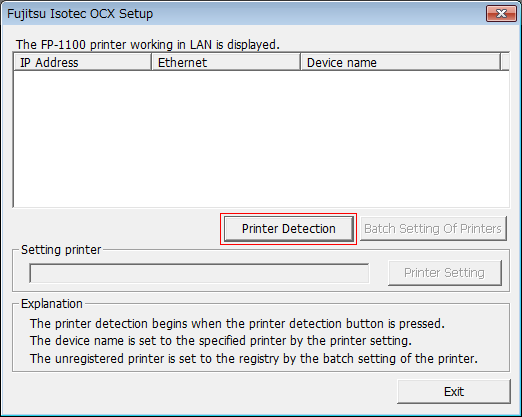This screenshot has width=522, height=417.
Task: Click the explanation line about printer detection
Action: [237, 324]
